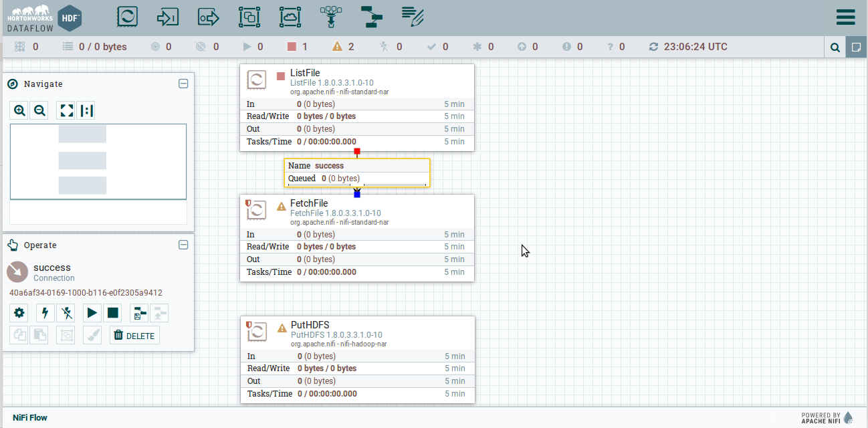Click the Create Template button in Operate

[139, 312]
